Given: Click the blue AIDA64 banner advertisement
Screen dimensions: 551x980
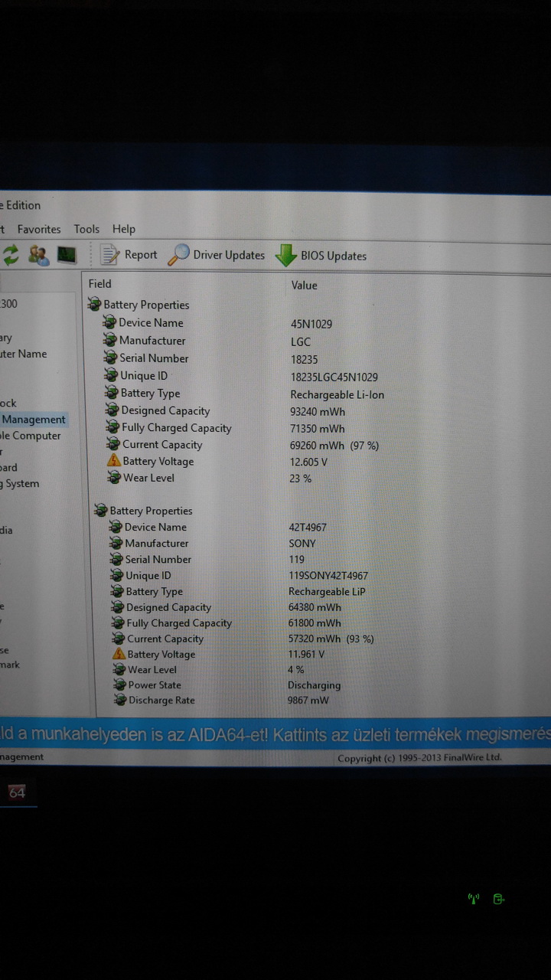Looking at the screenshot, I should click(275, 734).
